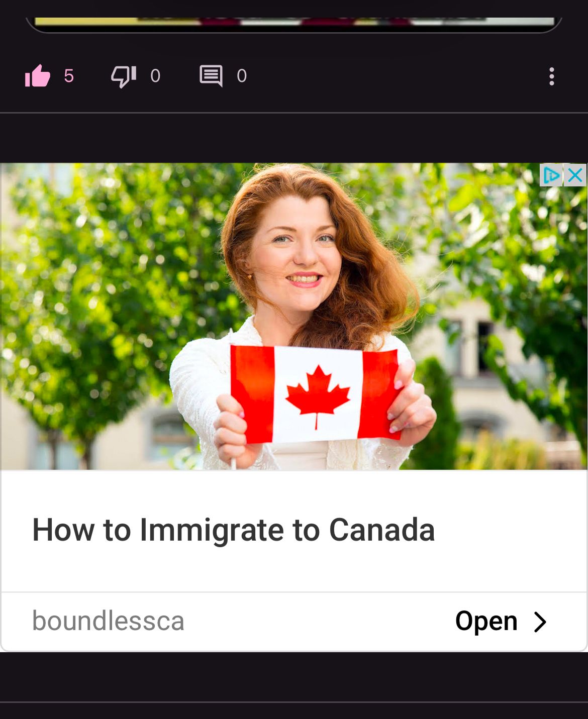Dismiss the ad with the X icon
The image size is (588, 719).
575,175
